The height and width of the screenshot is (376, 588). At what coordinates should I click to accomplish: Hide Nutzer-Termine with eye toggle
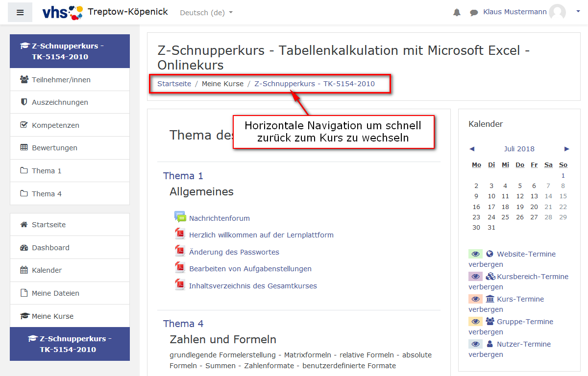pyautogui.click(x=476, y=344)
